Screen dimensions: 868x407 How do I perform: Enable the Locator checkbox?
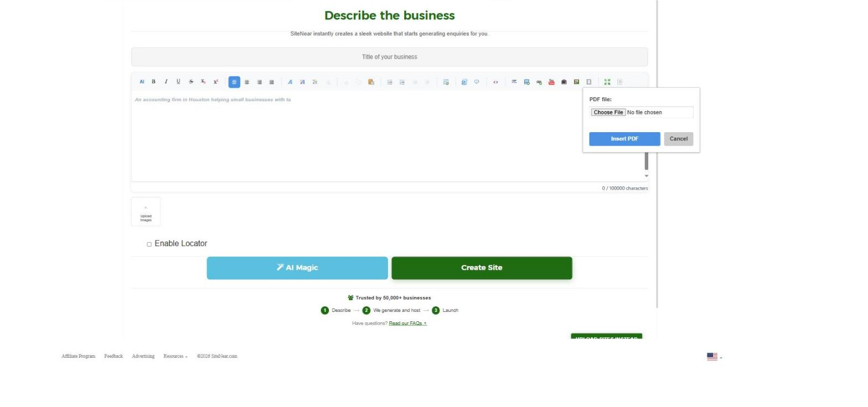[149, 244]
